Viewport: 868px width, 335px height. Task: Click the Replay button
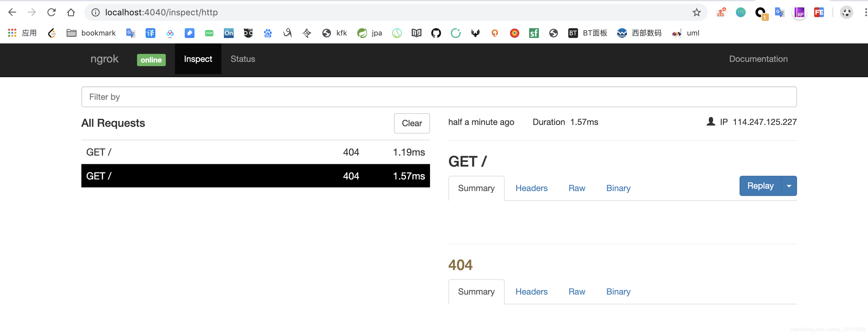point(760,186)
